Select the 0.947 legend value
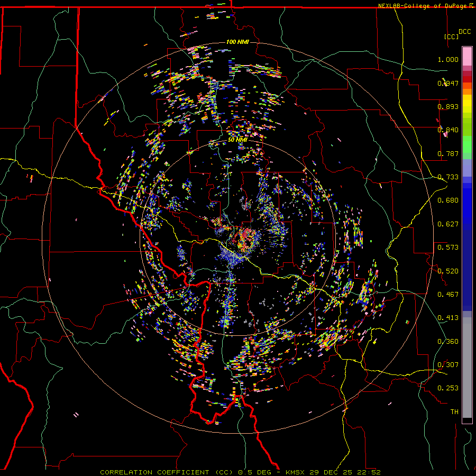Screen dimensions: 476x476 [448, 83]
